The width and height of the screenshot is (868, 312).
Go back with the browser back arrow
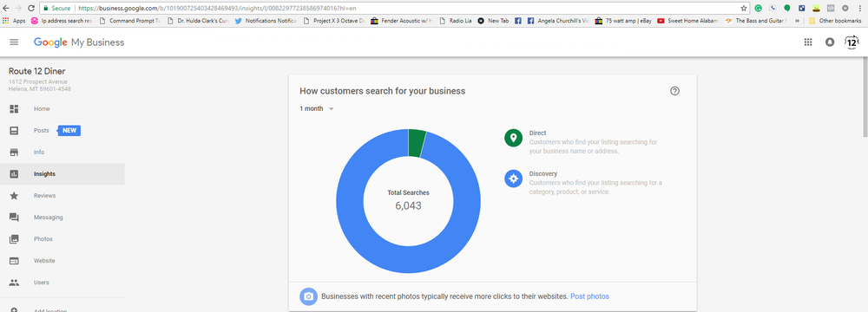6,9
